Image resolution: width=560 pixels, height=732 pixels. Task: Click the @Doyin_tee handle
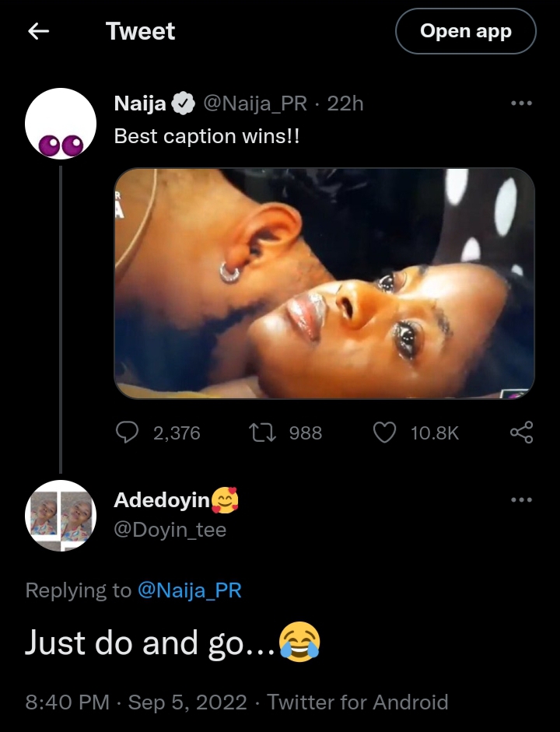[x=170, y=530]
